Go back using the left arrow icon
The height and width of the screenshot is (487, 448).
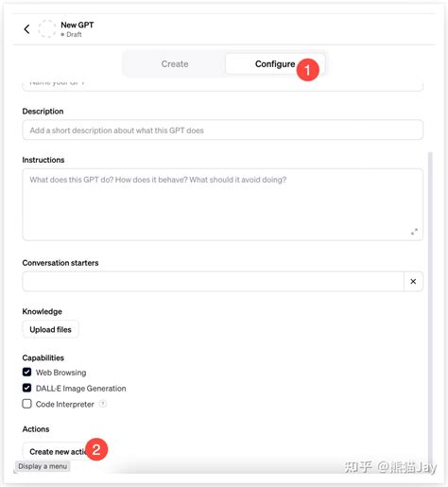point(26,29)
